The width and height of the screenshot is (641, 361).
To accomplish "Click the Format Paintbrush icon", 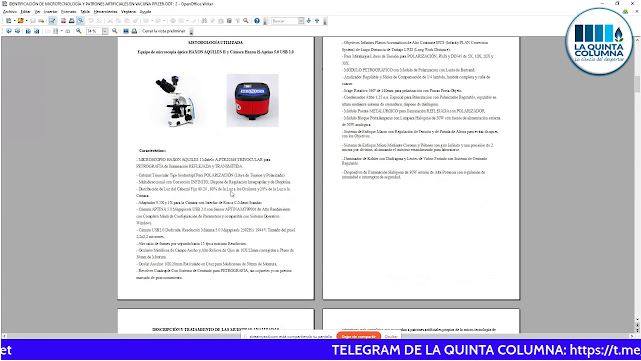I will click(135, 20).
